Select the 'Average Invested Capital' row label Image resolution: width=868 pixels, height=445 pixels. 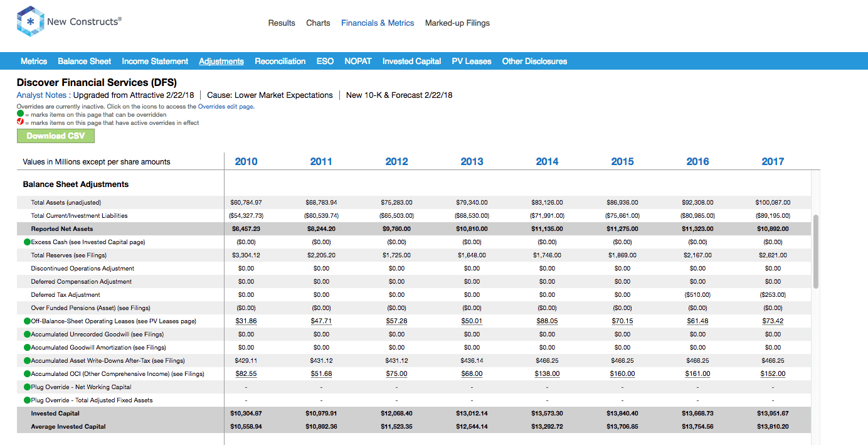[x=68, y=426]
